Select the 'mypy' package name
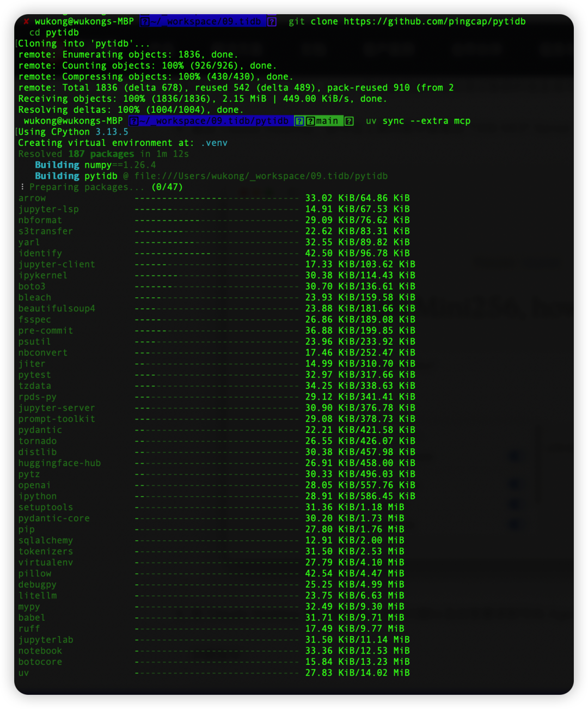The width and height of the screenshot is (588, 709). point(29,607)
